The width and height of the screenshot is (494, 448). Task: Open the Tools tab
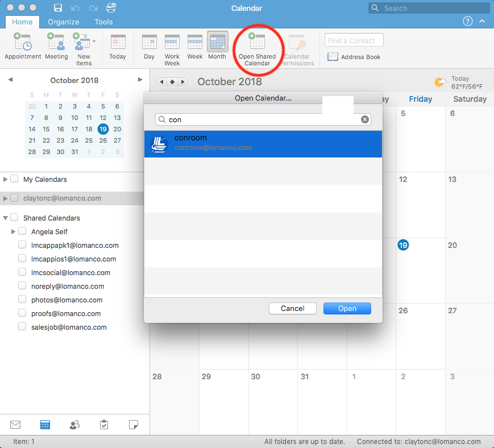click(x=103, y=22)
